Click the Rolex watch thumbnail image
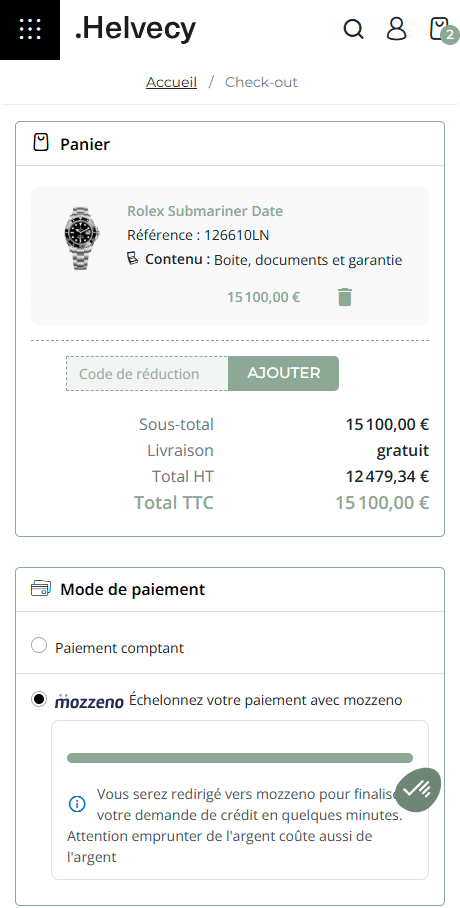The height and width of the screenshot is (908, 460). [81, 238]
